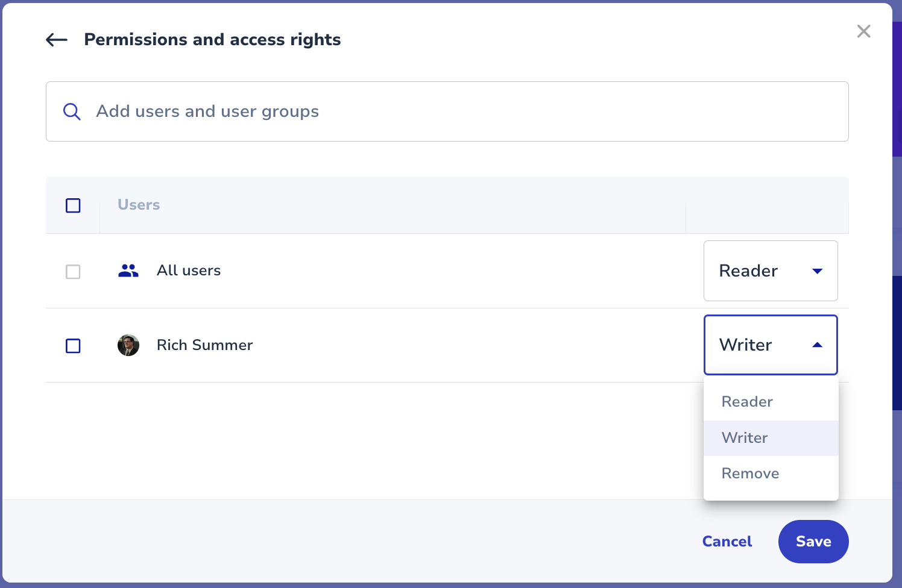
Task: Select Remove from the role menu
Action: click(x=750, y=474)
